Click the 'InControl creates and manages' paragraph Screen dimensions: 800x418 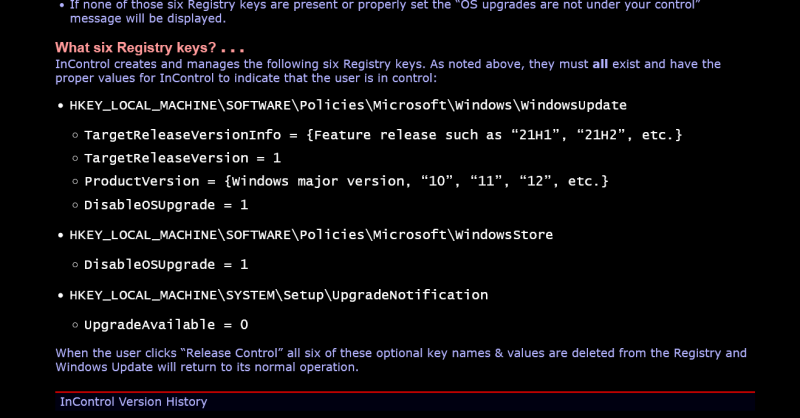point(388,71)
